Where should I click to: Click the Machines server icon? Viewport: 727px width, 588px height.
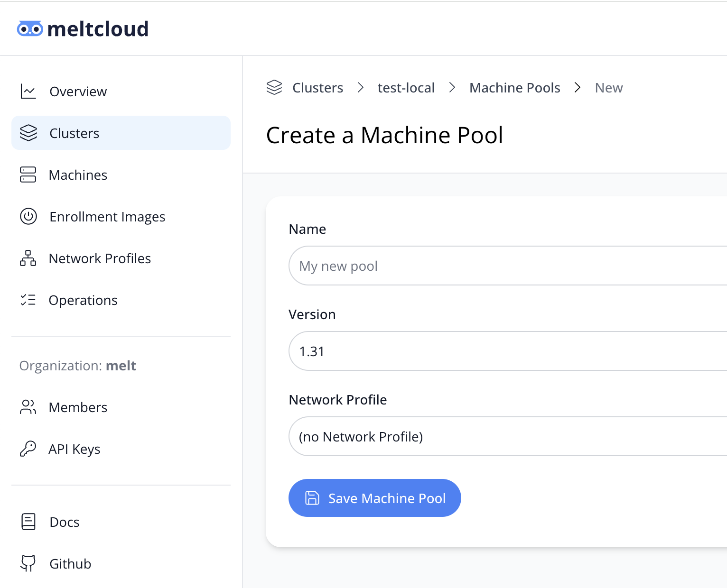pyautogui.click(x=28, y=175)
